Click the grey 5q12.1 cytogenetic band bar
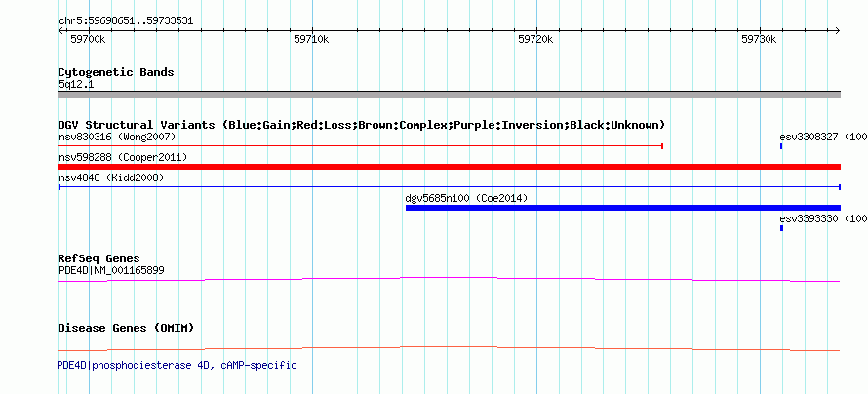Image resolution: width=868 pixels, height=394 pixels. point(449,95)
